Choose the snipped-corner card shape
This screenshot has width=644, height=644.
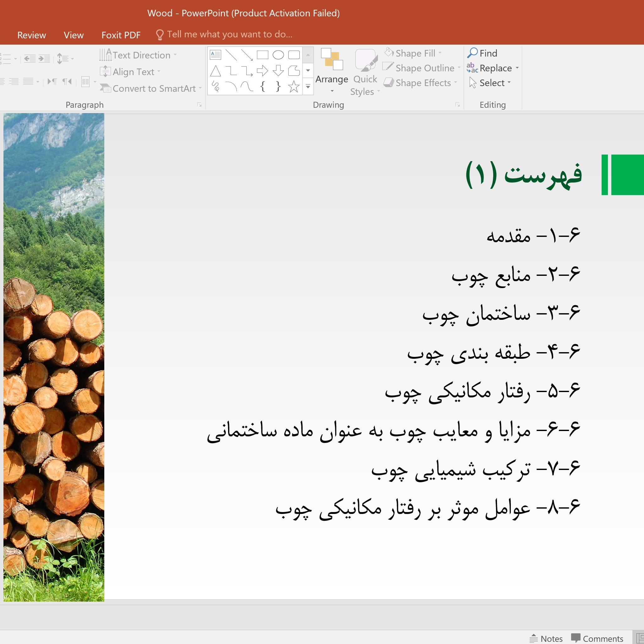pos(294,71)
